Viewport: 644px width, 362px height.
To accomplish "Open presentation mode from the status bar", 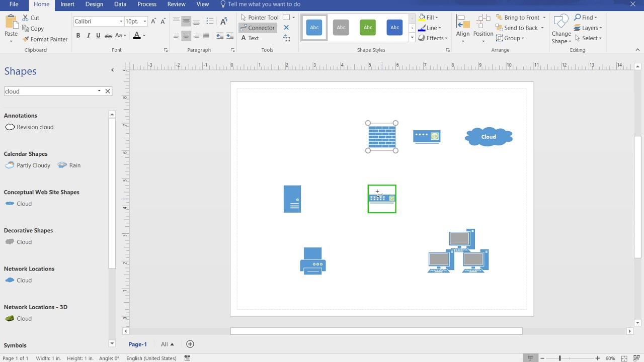I will (x=530, y=358).
